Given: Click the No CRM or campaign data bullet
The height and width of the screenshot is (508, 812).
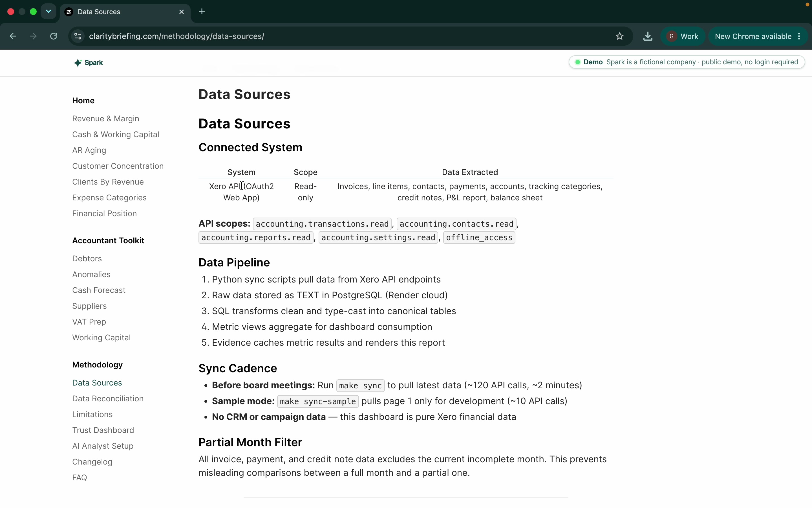Looking at the screenshot, I should (364, 417).
